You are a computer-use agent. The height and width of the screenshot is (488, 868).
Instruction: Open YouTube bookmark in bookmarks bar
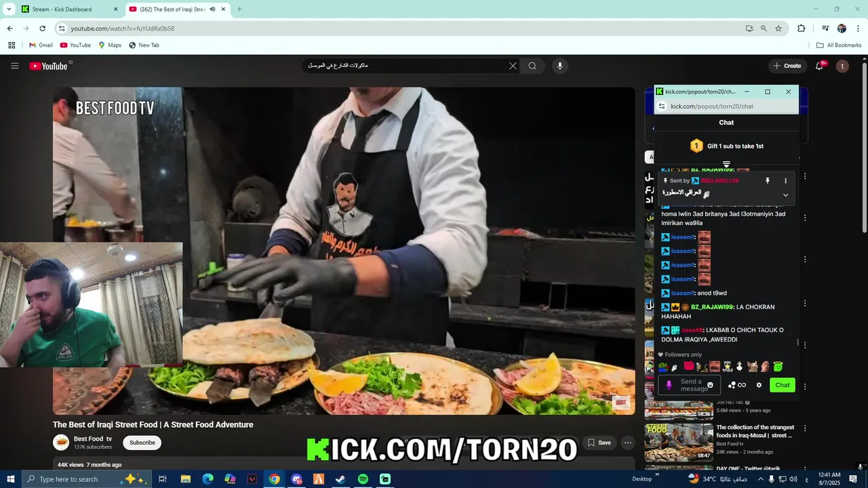tap(75, 45)
